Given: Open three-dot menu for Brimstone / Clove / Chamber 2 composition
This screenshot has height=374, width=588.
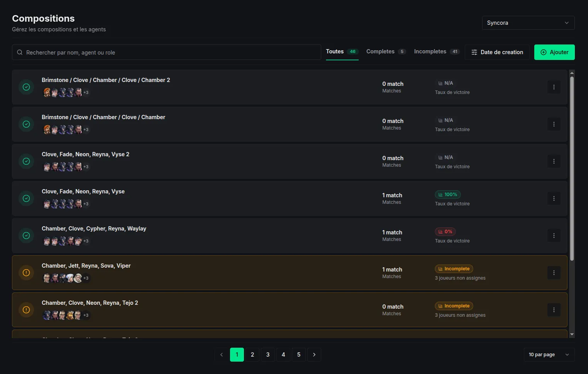Looking at the screenshot, I should click(554, 87).
